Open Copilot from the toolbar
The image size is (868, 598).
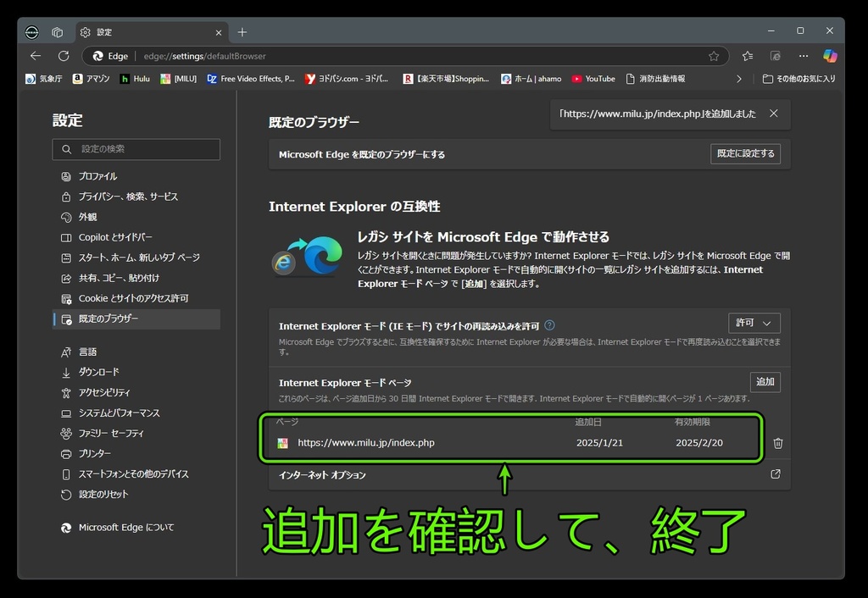(830, 56)
